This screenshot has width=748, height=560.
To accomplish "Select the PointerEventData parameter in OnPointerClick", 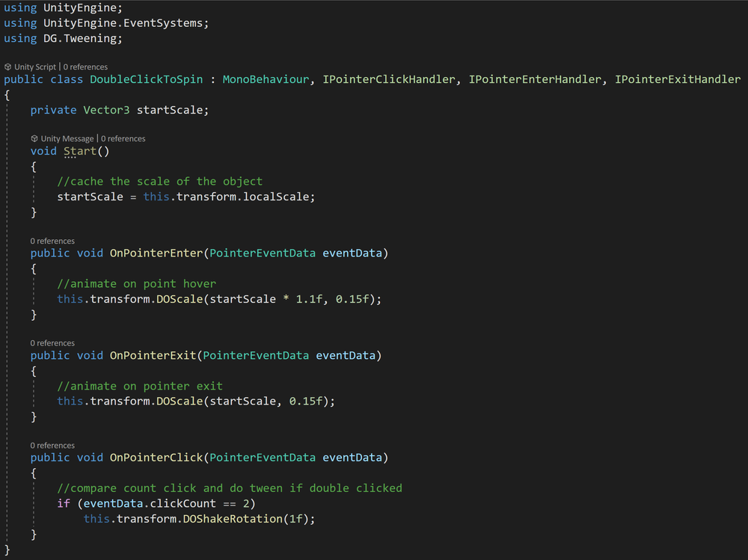I will [x=263, y=457].
